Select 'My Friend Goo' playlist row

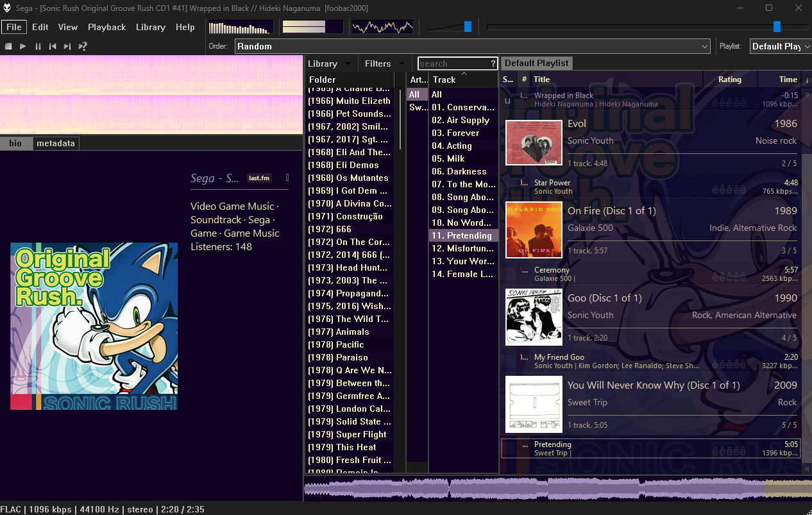coord(650,361)
